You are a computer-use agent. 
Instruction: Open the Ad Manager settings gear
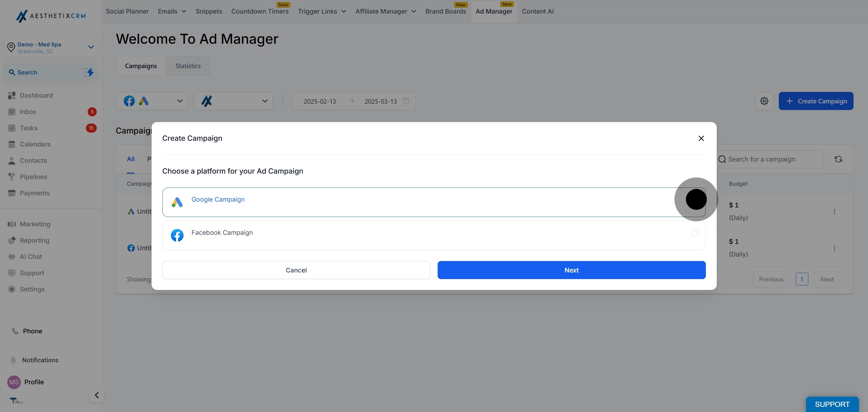(764, 101)
